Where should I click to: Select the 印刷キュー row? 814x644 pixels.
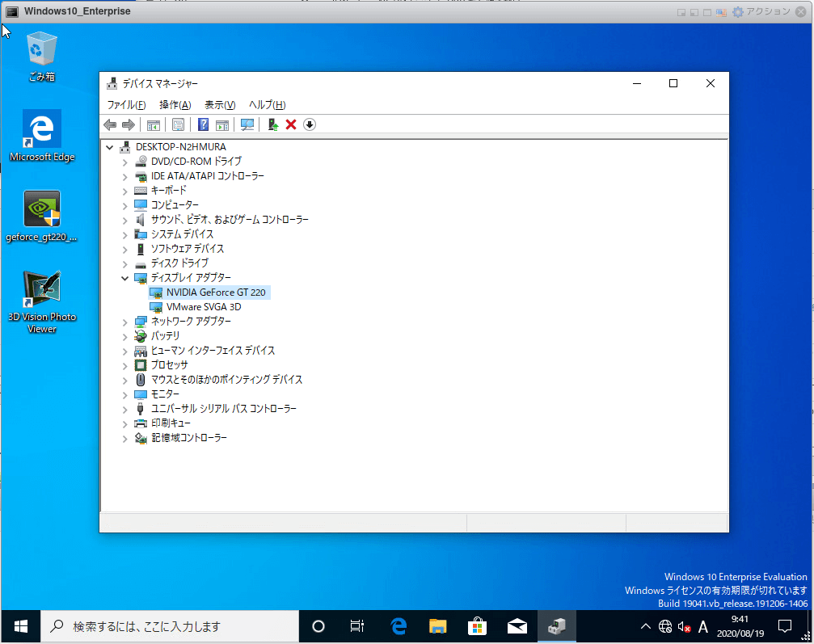[162, 423]
